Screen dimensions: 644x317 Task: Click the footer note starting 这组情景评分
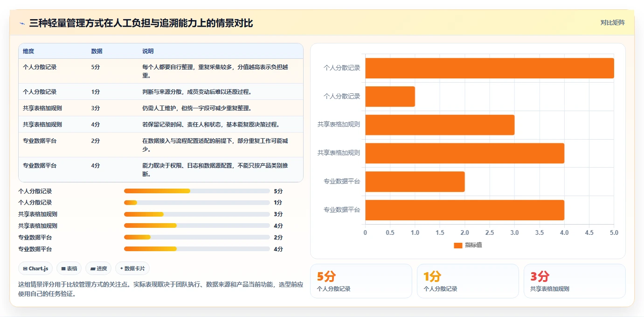160,289
